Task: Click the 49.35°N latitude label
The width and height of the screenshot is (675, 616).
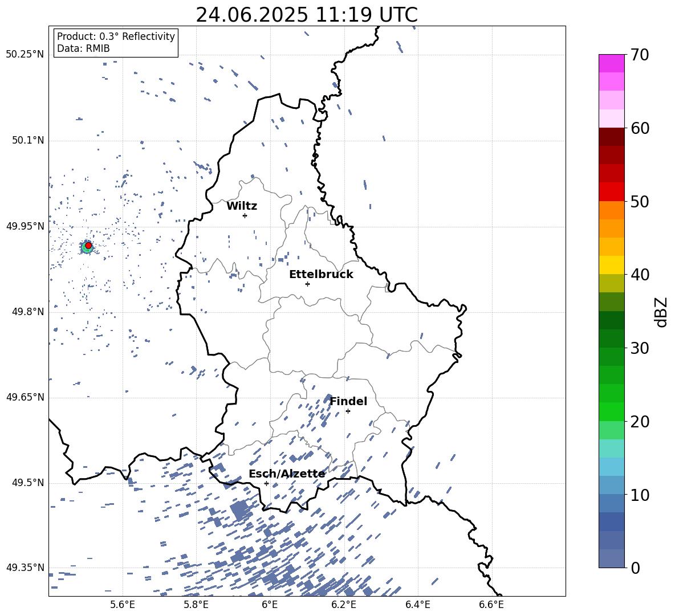Action: point(25,568)
